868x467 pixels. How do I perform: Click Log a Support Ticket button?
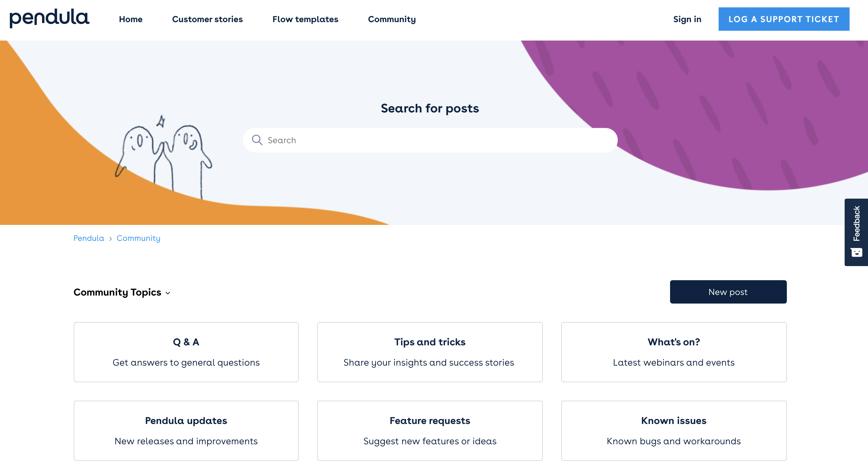[784, 19]
